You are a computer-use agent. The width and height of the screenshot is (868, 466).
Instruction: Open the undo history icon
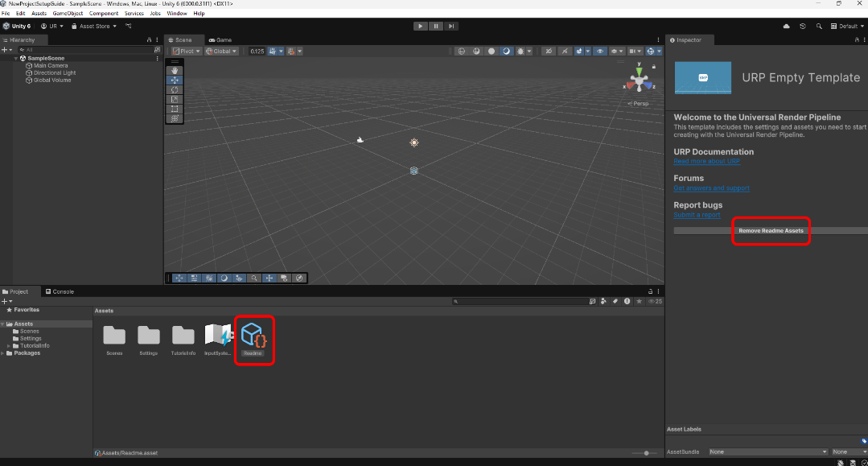click(x=803, y=26)
